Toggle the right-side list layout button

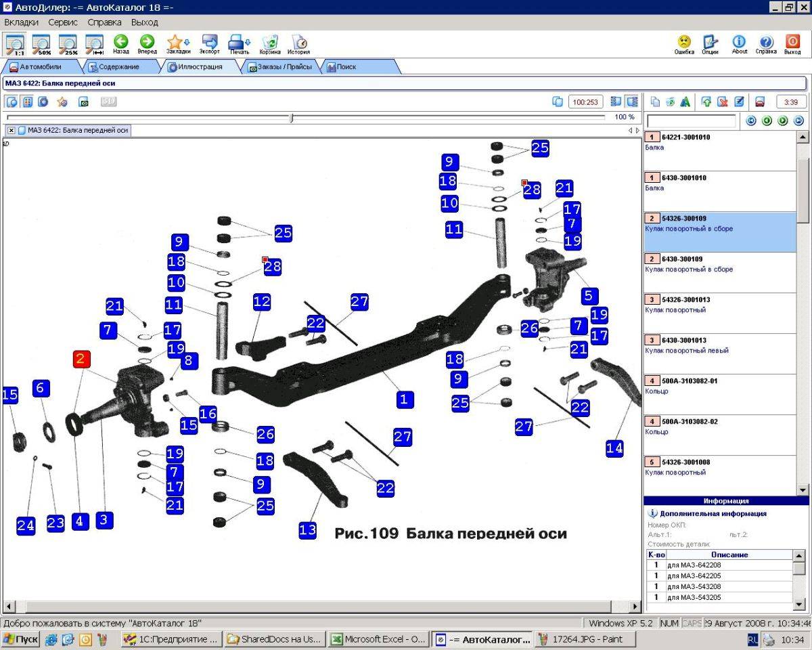631,102
